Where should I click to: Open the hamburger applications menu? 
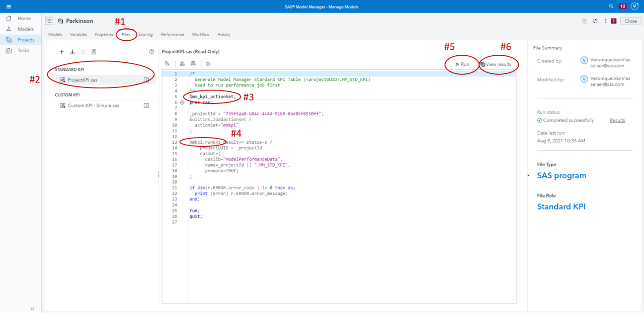(8, 7)
